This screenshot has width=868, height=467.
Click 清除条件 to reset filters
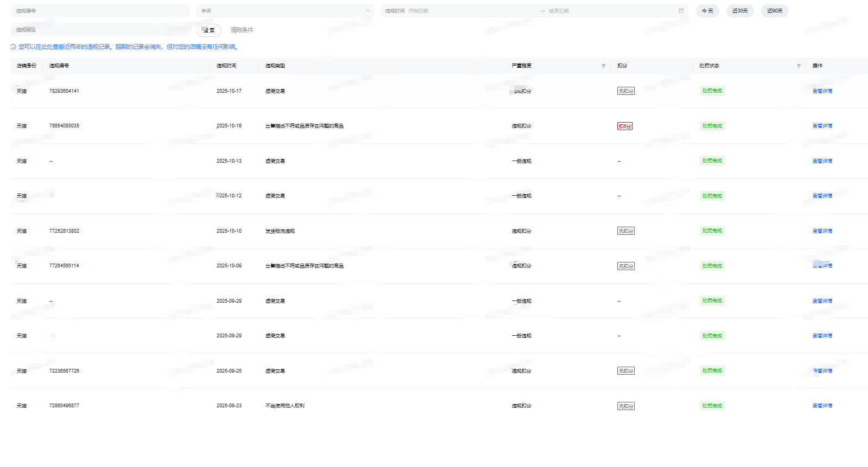242,30
